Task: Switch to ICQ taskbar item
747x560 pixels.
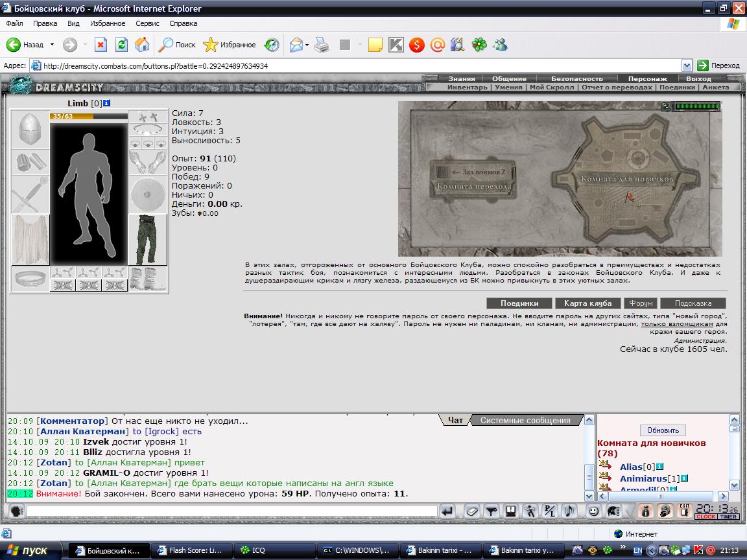Action: [x=275, y=550]
